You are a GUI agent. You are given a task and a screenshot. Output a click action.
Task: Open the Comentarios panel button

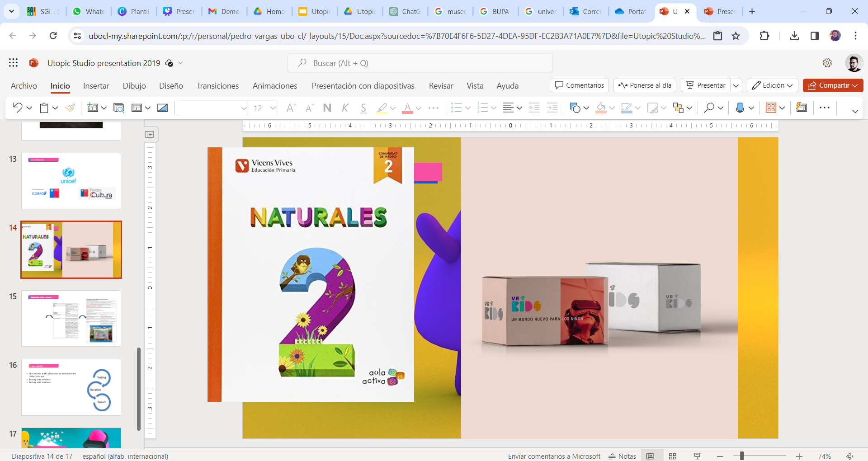pyautogui.click(x=579, y=85)
